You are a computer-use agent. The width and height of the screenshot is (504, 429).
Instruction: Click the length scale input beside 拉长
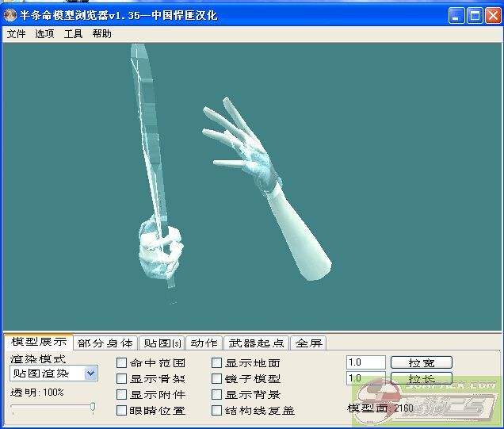[366, 378]
